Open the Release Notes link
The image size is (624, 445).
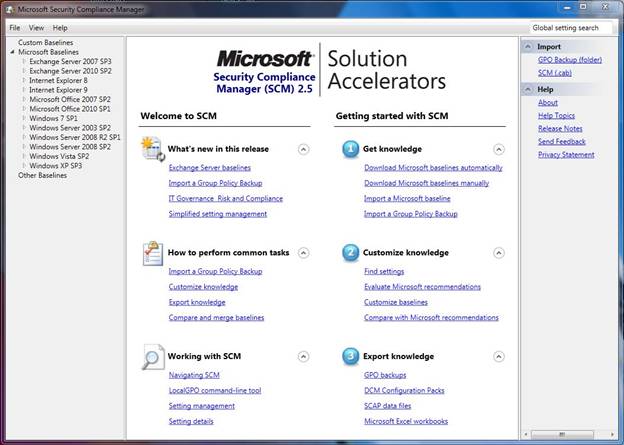[x=560, y=129]
